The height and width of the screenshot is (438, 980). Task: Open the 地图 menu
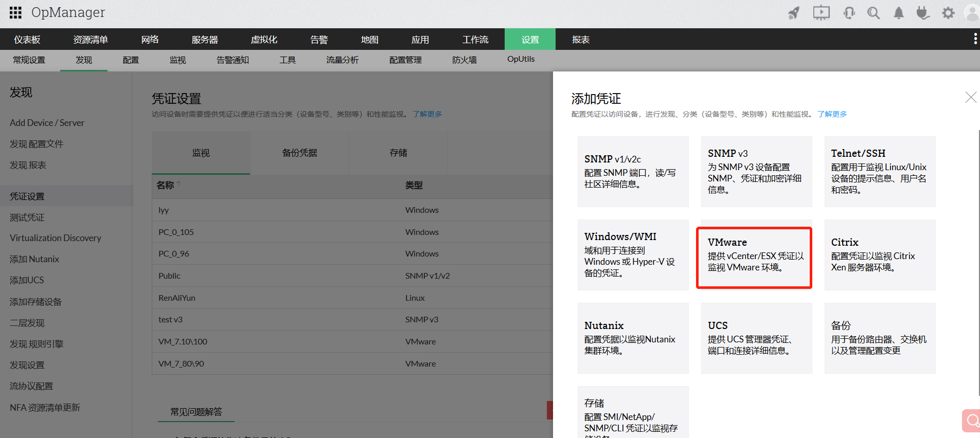[369, 40]
